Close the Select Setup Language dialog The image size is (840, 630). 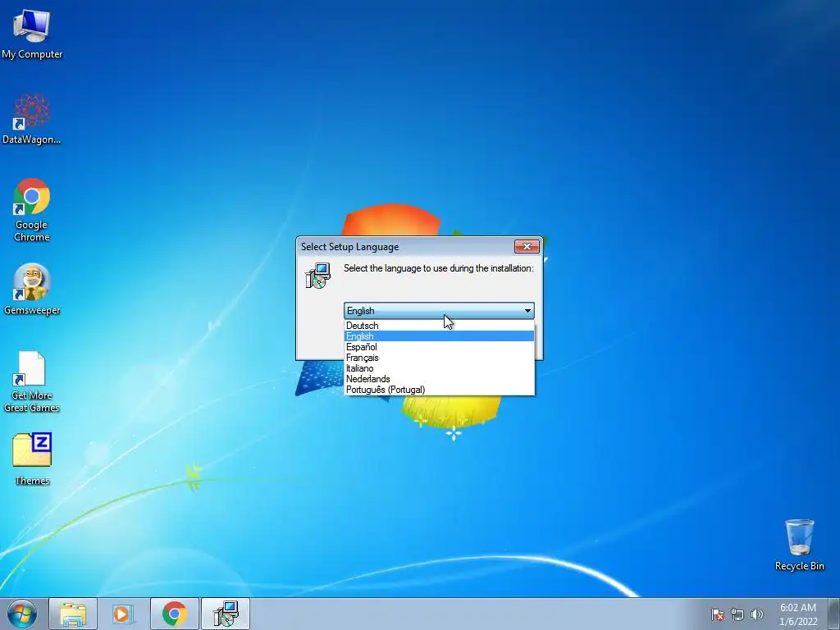(x=527, y=246)
